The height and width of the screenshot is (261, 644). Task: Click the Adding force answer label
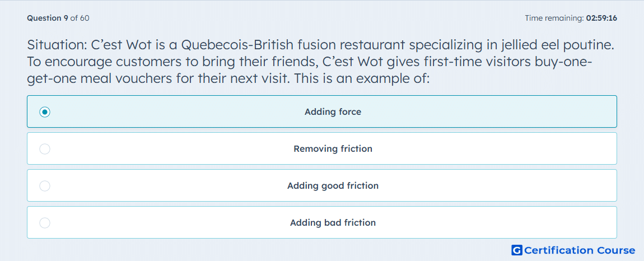point(333,112)
